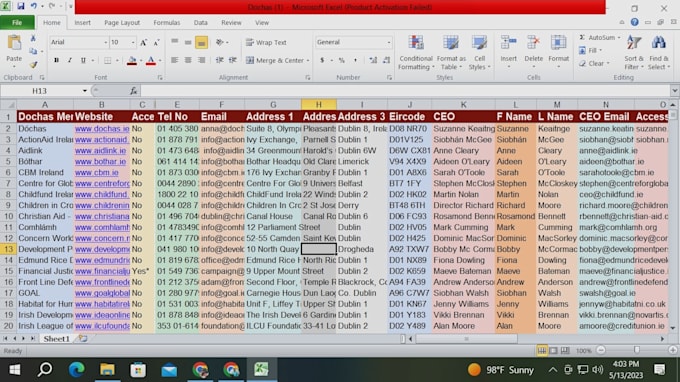This screenshot has height=382, width=680.
Task: Decrease indent
Action: tap(220, 60)
